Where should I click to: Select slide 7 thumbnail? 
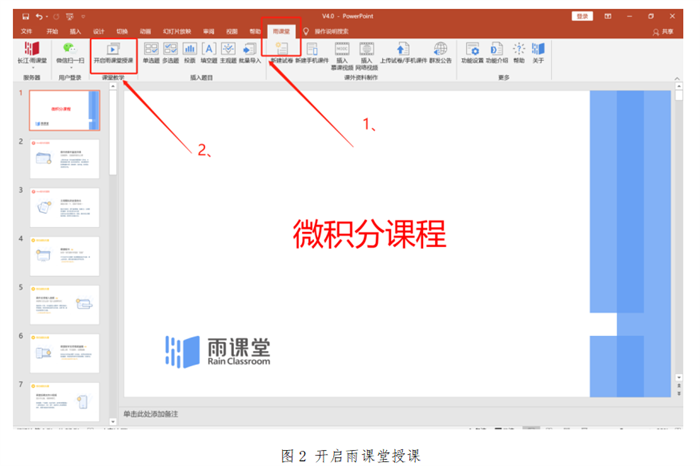[x=65, y=402]
